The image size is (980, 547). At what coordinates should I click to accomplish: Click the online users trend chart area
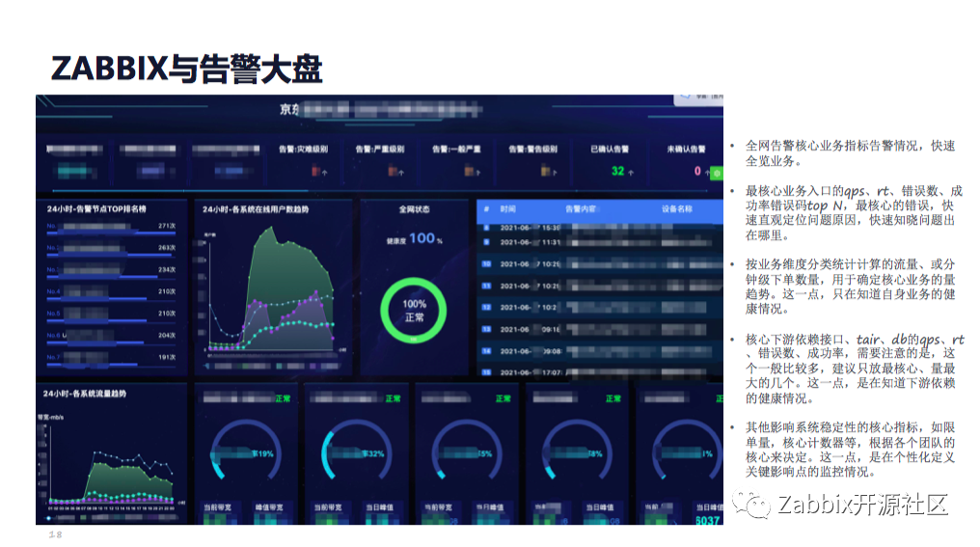[x=272, y=290]
